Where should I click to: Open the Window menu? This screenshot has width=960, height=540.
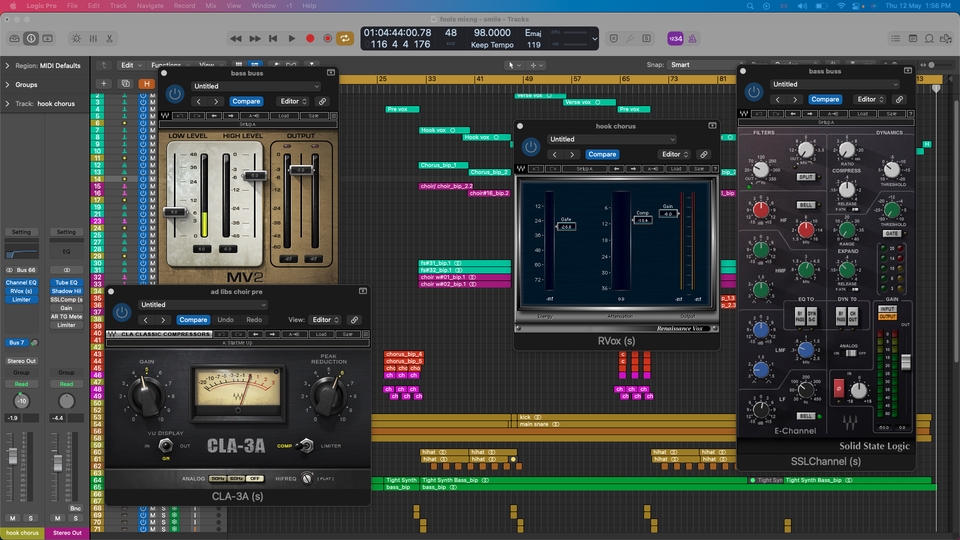(263, 6)
